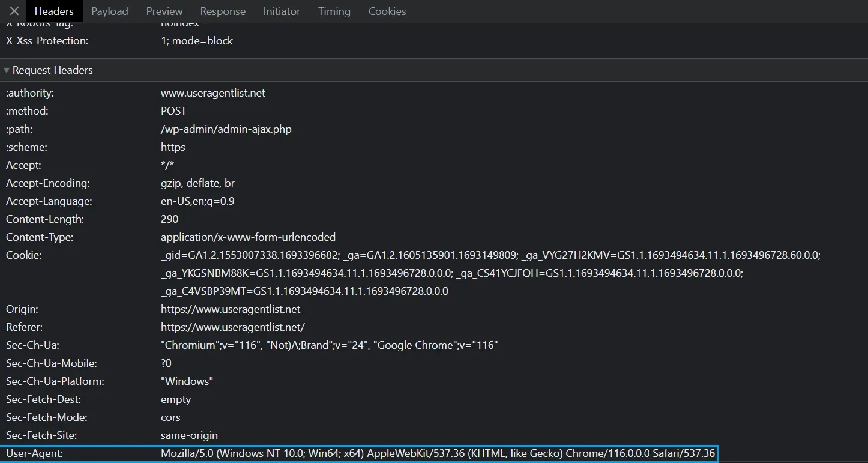Screen dimensions: 868x463
Task: Click the Request Headers disclosure triangle
Action: coord(5,70)
